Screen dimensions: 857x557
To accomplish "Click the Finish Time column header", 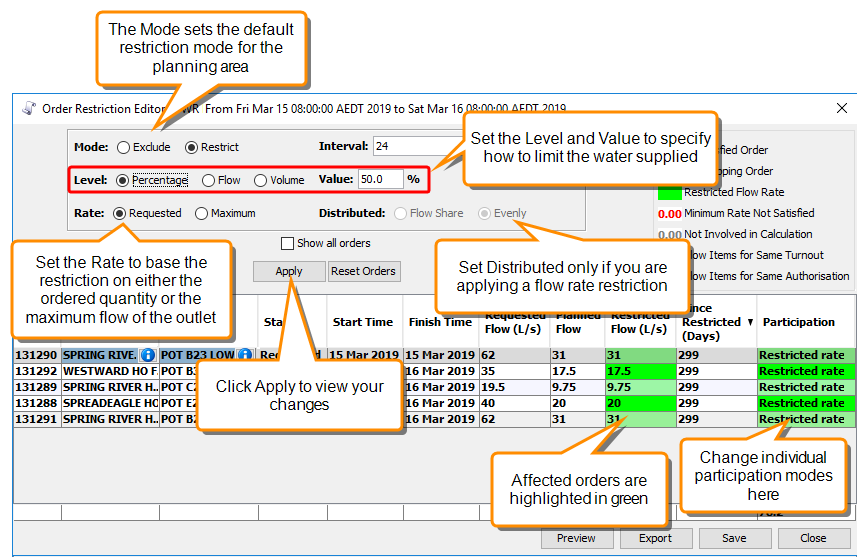I will point(440,322).
